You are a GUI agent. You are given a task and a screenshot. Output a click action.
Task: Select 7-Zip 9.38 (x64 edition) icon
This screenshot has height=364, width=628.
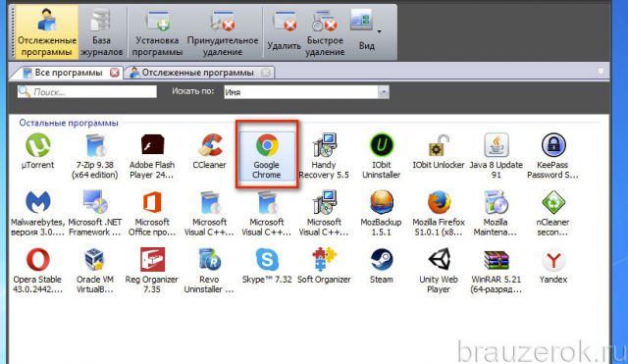tap(95, 145)
